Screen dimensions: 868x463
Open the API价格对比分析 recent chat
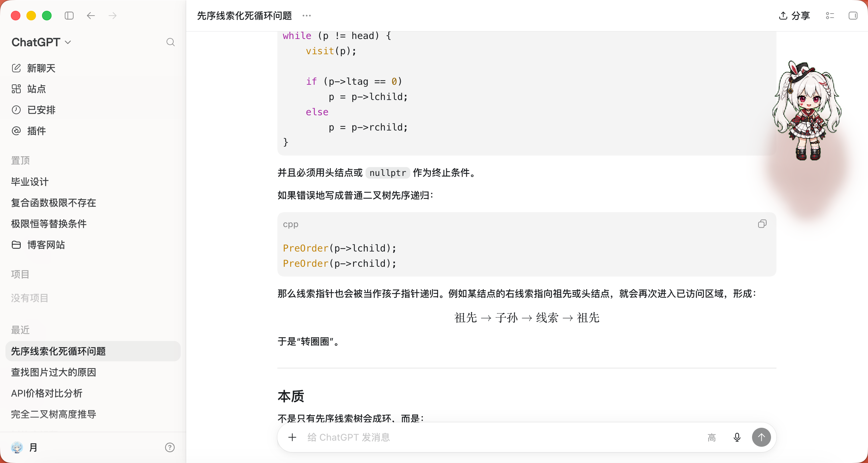47,393
